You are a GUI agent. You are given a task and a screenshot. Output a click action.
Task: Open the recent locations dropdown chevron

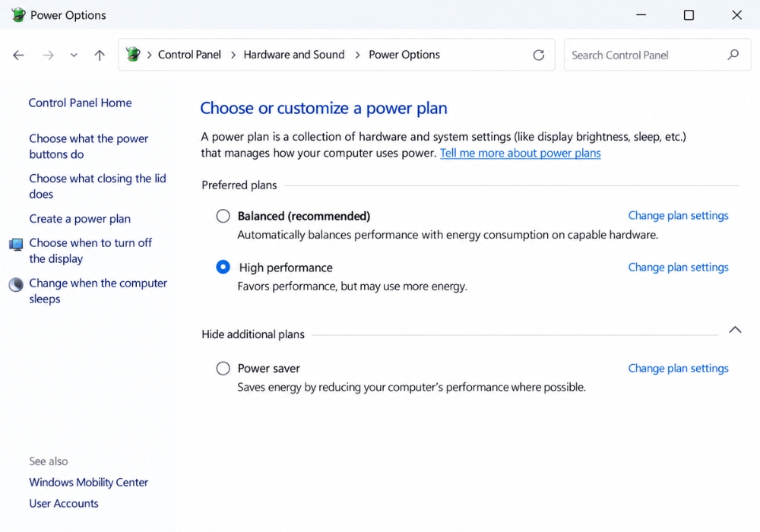(74, 55)
